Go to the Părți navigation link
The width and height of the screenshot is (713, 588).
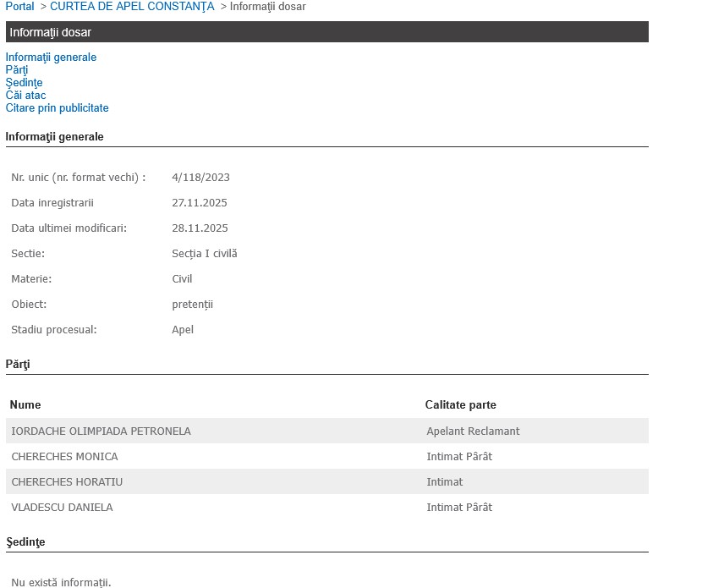17,70
